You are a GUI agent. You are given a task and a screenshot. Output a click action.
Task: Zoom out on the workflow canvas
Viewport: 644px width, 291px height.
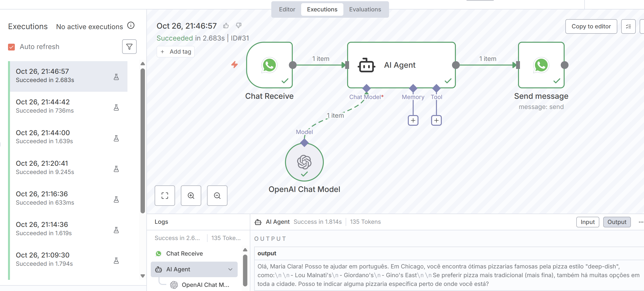coord(217,196)
